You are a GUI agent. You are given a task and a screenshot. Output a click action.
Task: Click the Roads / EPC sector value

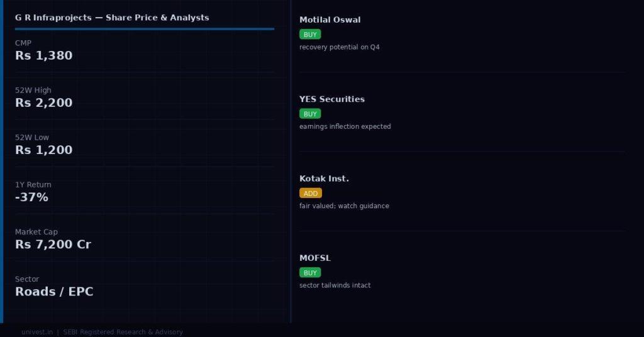[54, 292]
